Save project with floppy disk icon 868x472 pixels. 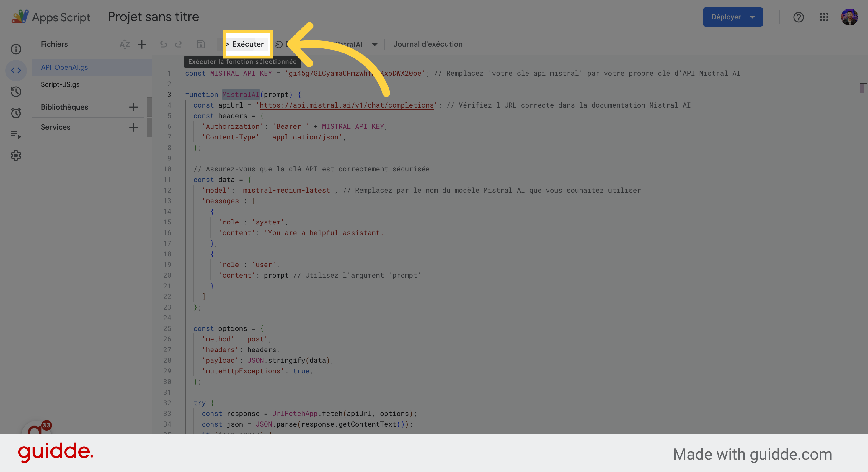pyautogui.click(x=201, y=44)
